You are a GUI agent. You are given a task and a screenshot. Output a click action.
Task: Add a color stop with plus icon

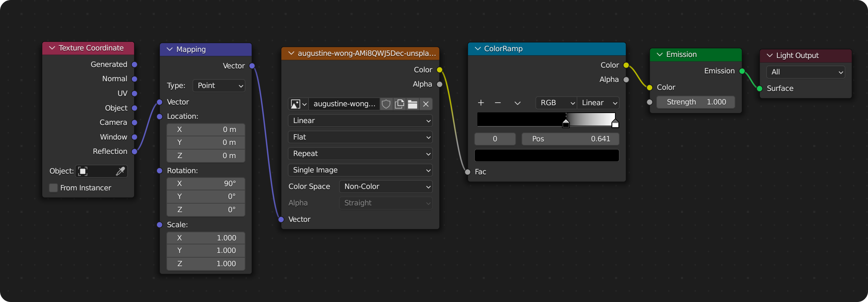pyautogui.click(x=481, y=103)
